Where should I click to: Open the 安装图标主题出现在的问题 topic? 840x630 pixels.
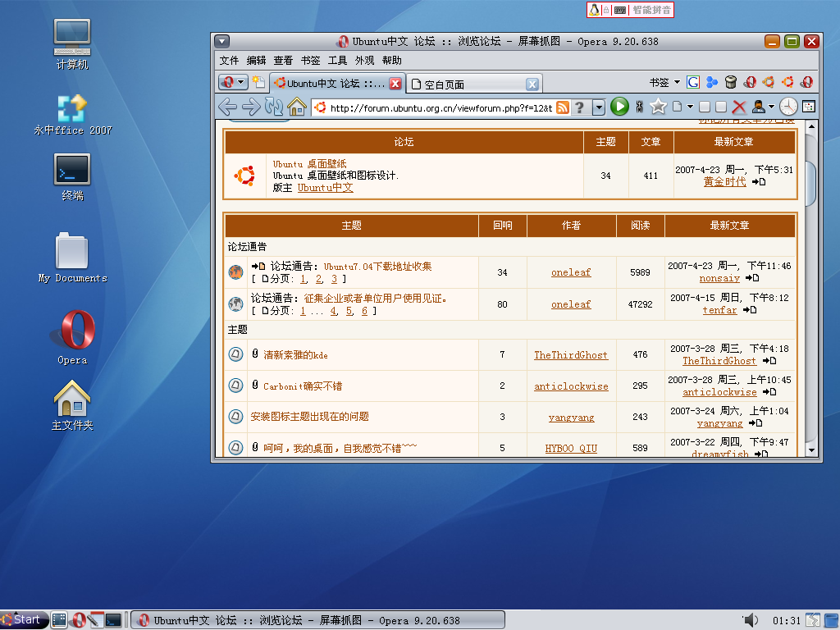[x=309, y=416]
